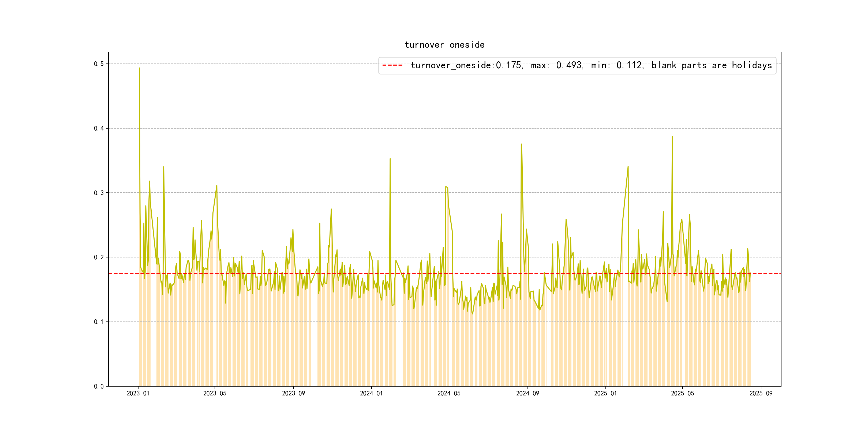Click the 2025-09 x-axis tick label

click(761, 393)
